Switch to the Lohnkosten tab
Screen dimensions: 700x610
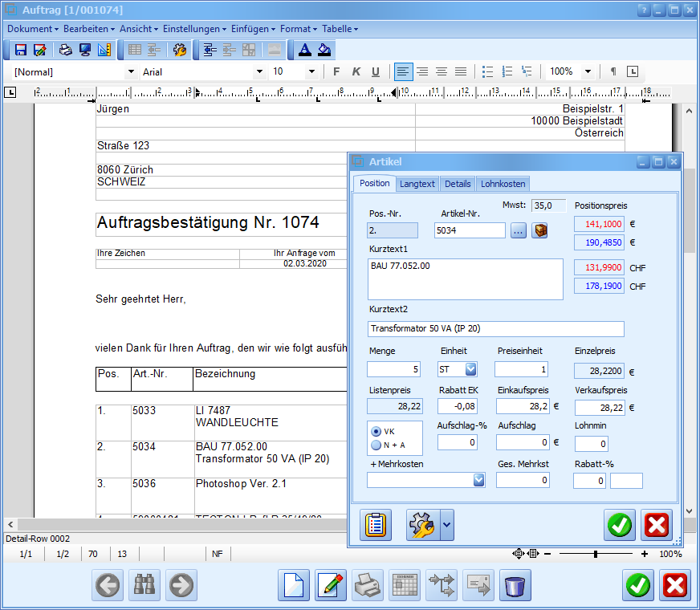point(503,184)
